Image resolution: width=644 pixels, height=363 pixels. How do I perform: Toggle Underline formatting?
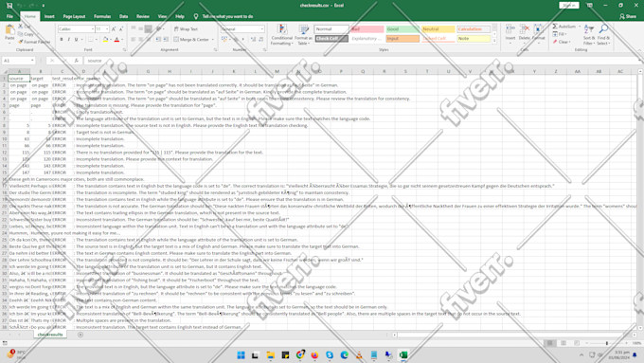76,40
